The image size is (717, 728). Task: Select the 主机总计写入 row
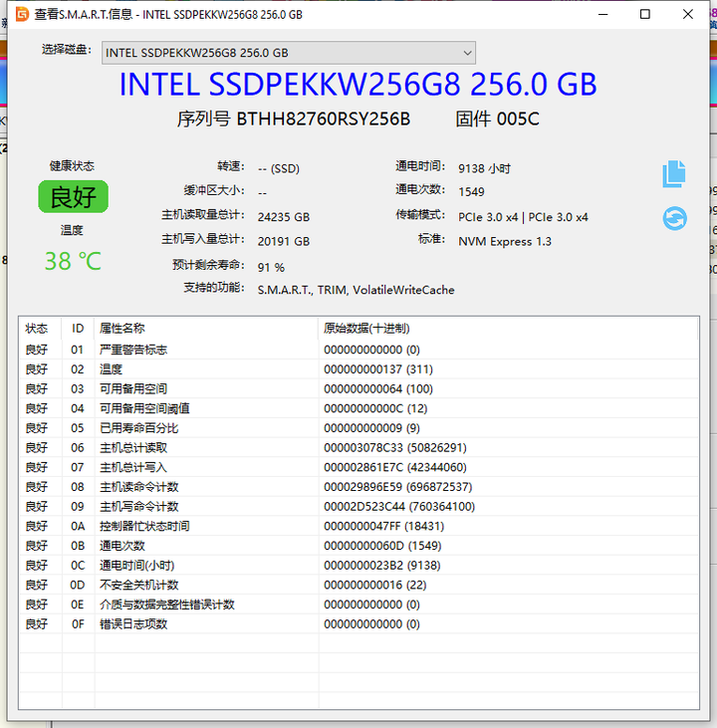coord(358,467)
